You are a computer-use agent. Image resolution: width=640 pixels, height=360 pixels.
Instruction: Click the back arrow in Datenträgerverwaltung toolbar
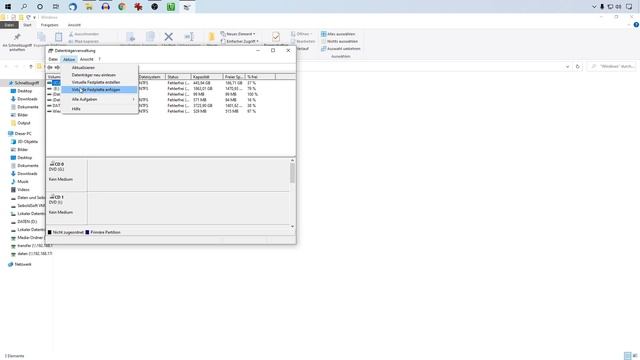click(x=50, y=67)
